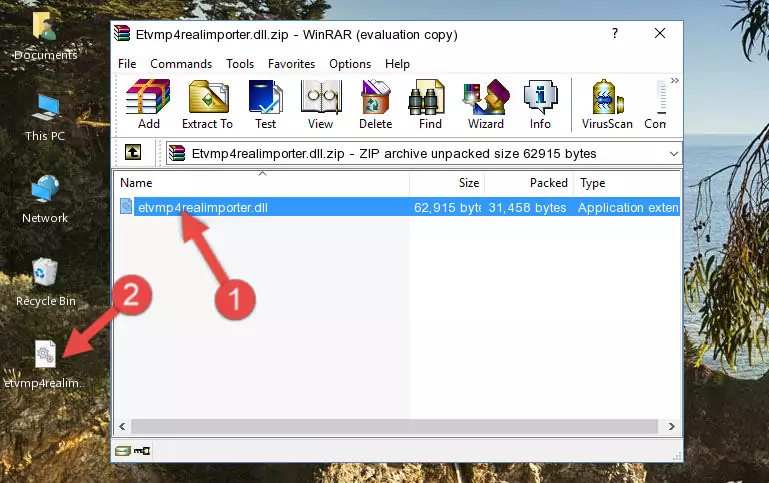Click the 31,458 bytes packed value
The height and width of the screenshot is (483, 769).
click(527, 208)
